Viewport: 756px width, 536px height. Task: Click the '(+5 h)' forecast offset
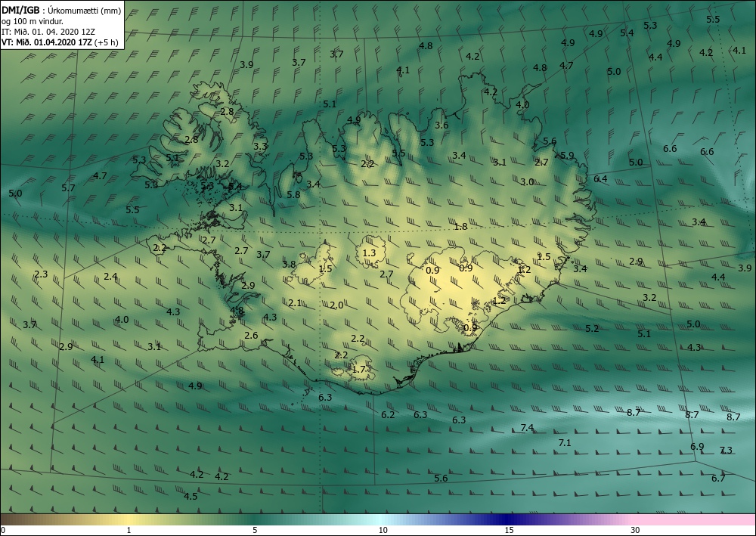[x=107, y=42]
